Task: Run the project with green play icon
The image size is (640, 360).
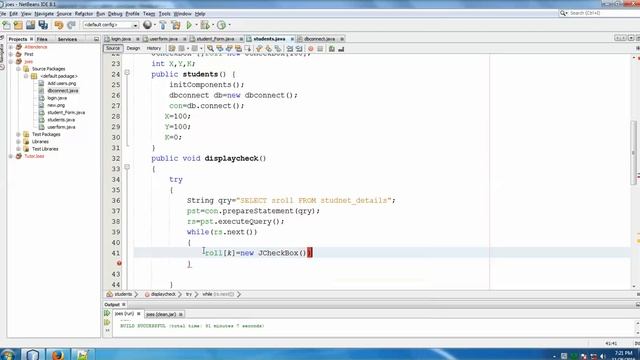Action: pos(189,25)
